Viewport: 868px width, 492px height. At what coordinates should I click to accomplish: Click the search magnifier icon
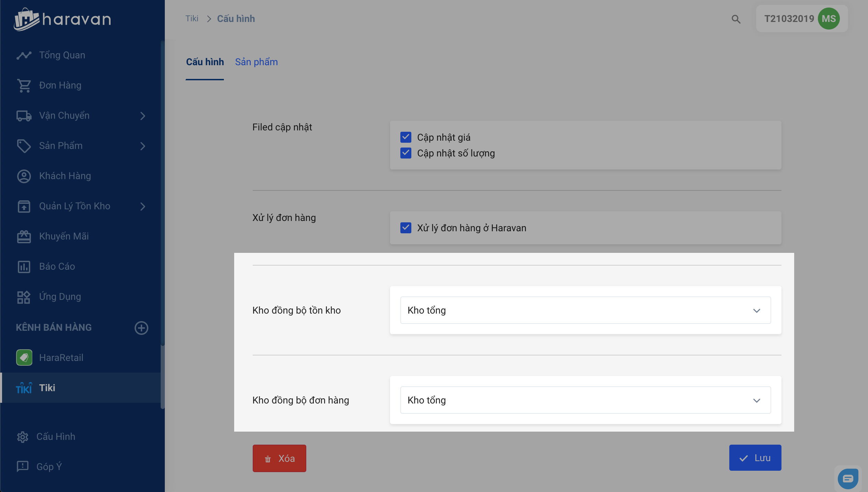(x=736, y=19)
